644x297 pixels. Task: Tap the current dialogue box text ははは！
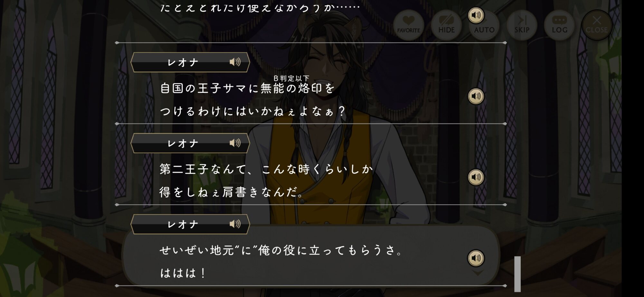coord(183,273)
